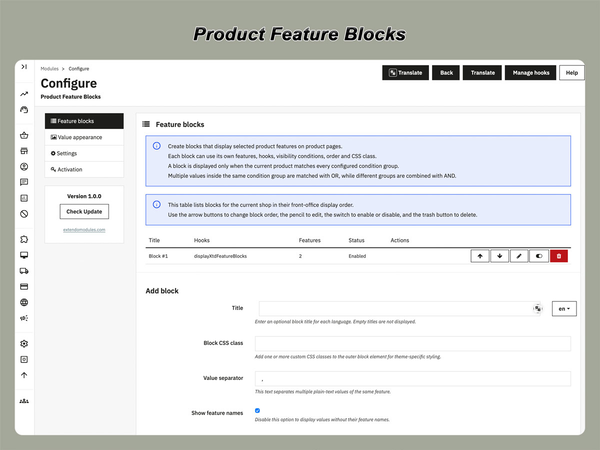Open the Marketing megaphone sidebar icon
Screen dimensions: 600x450
(x=24, y=318)
